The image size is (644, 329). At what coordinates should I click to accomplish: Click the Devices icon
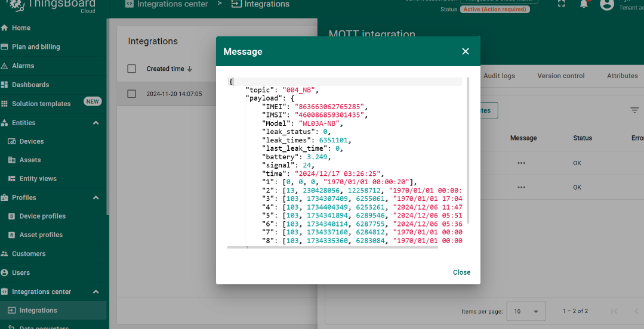pyautogui.click(x=12, y=141)
